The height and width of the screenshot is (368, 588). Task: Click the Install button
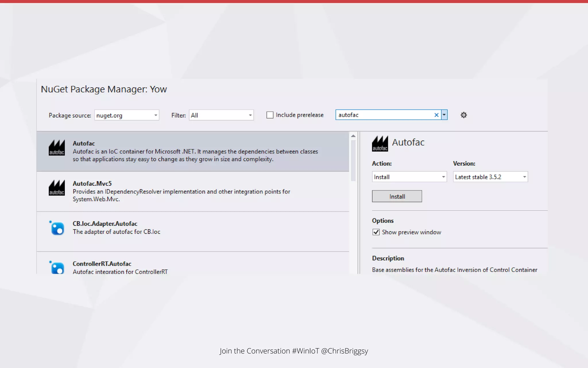[x=397, y=196]
